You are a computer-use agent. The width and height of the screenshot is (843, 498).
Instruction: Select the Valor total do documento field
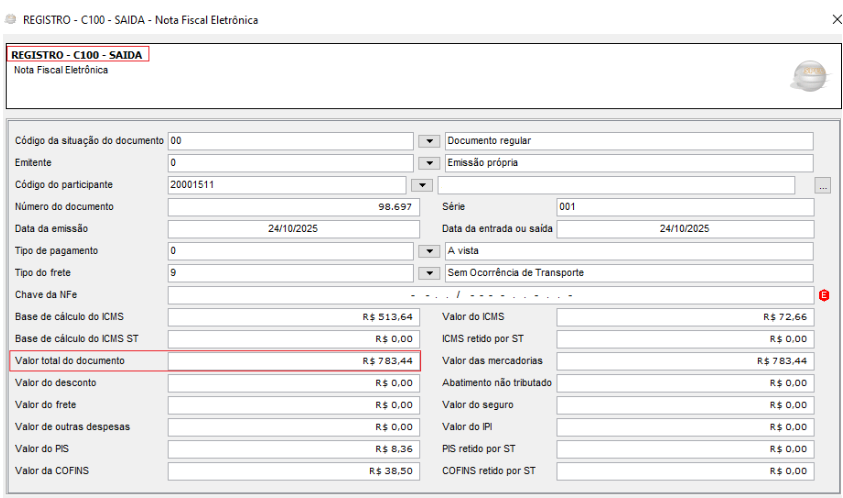pyautogui.click(x=293, y=360)
